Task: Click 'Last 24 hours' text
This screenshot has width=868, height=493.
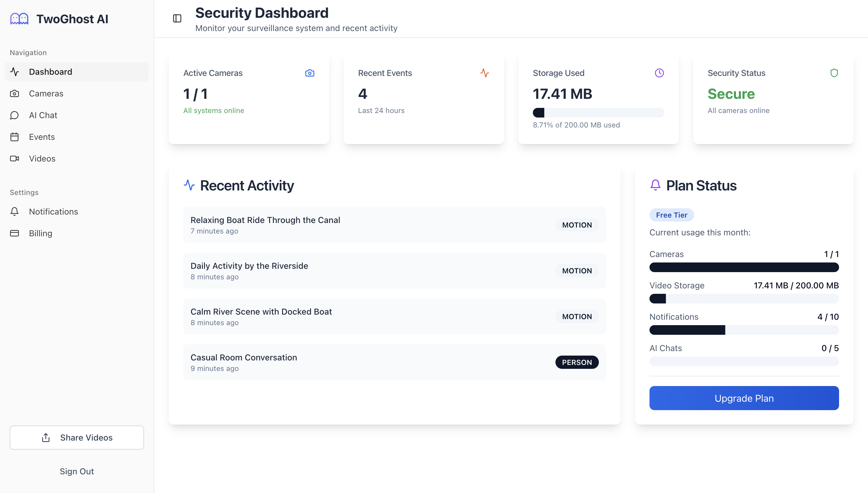Action: (x=381, y=110)
